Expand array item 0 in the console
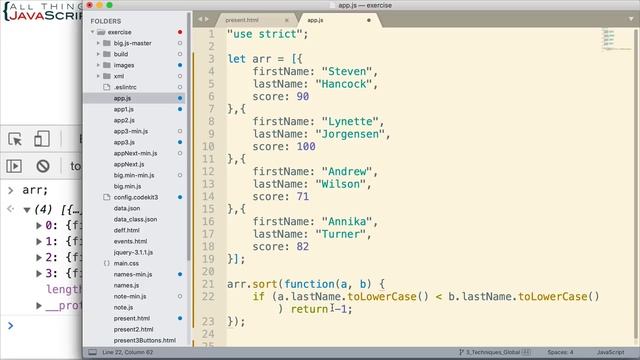The width and height of the screenshot is (640, 360). [x=39, y=225]
